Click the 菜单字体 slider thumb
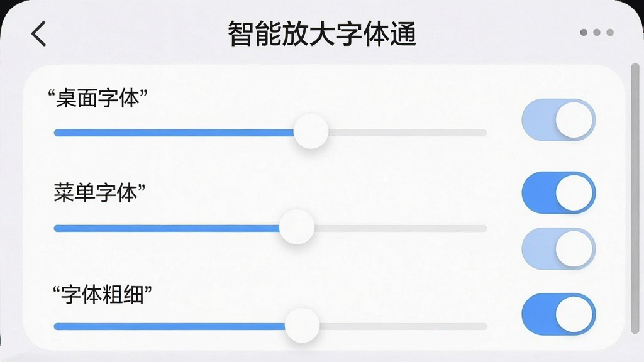The image size is (644, 362). [297, 227]
